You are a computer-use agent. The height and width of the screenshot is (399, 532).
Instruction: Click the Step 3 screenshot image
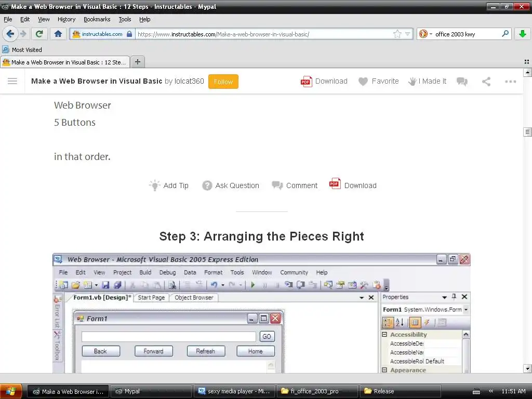click(262, 313)
